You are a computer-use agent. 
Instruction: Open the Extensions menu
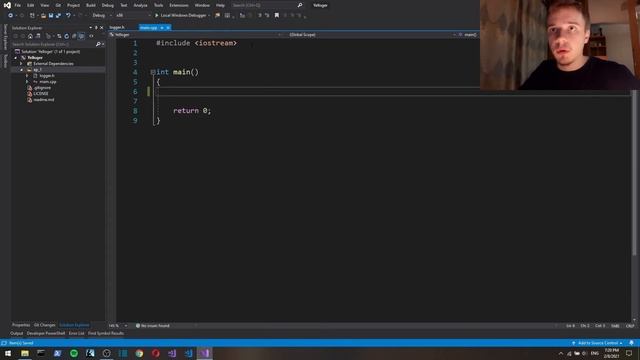179,5
